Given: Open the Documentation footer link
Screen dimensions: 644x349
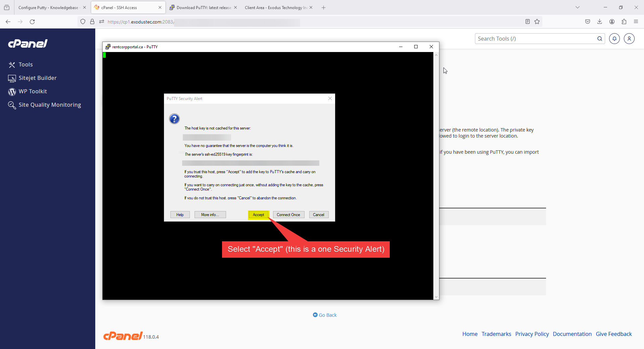Looking at the screenshot, I should pyautogui.click(x=572, y=334).
